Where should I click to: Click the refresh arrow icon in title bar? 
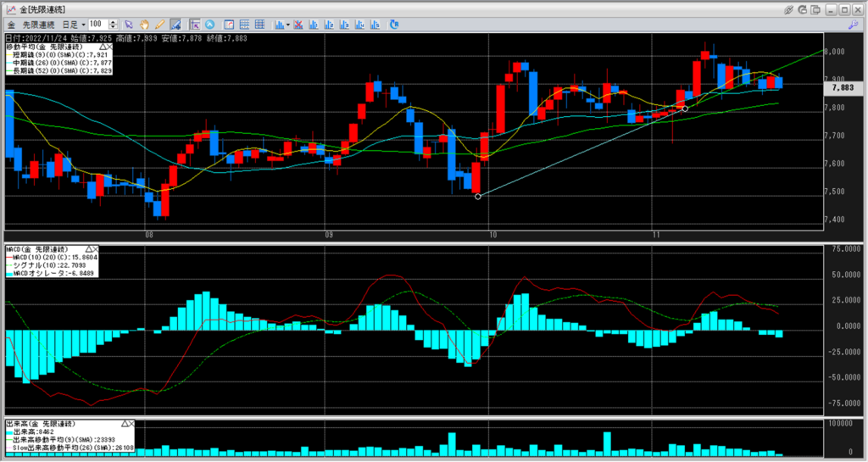(802, 9)
